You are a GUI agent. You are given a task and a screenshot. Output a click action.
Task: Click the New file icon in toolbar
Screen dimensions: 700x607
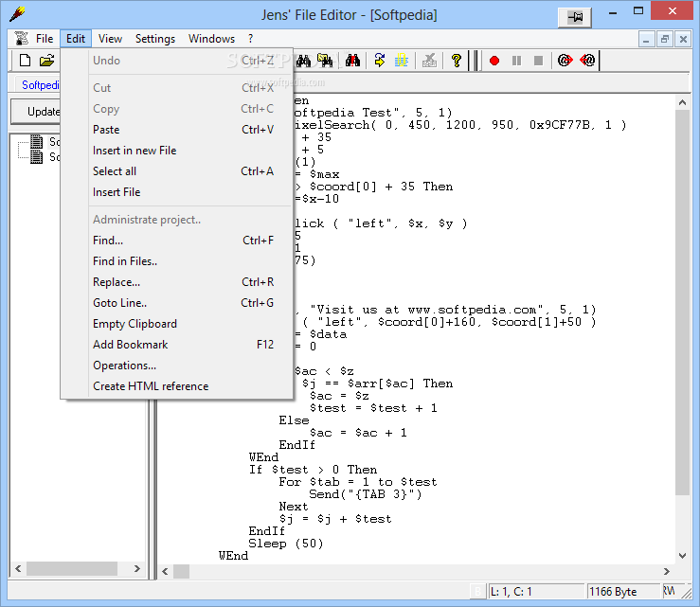click(25, 61)
